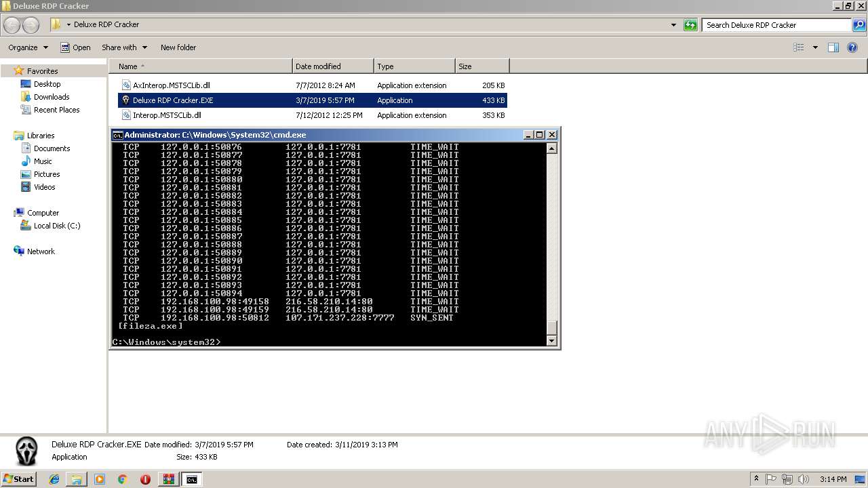Open the Organize menu
868x488 pixels.
pos(28,47)
